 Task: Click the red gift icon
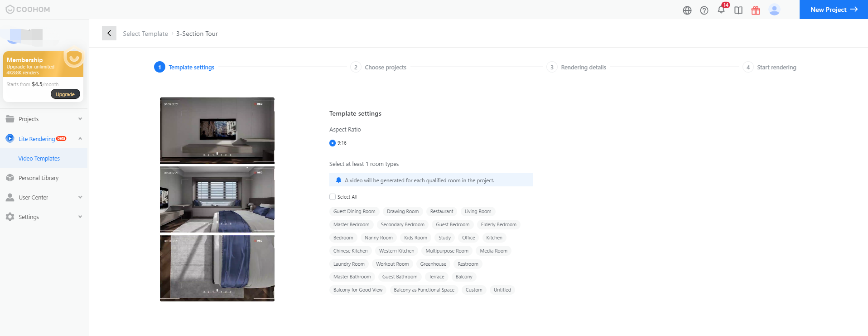click(x=755, y=10)
